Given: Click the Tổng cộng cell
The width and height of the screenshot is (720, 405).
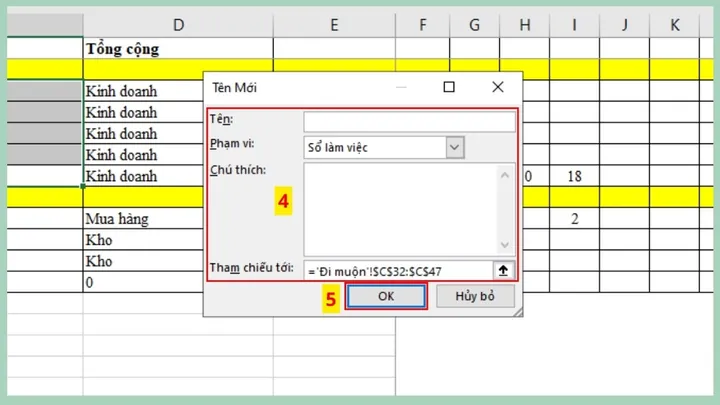Looking at the screenshot, I should point(178,48).
